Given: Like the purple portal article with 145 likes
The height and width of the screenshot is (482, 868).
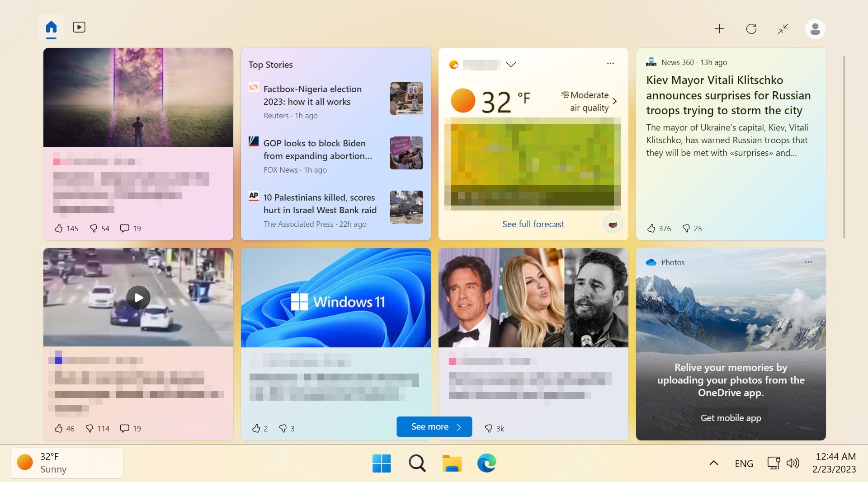Looking at the screenshot, I should 66,229.
